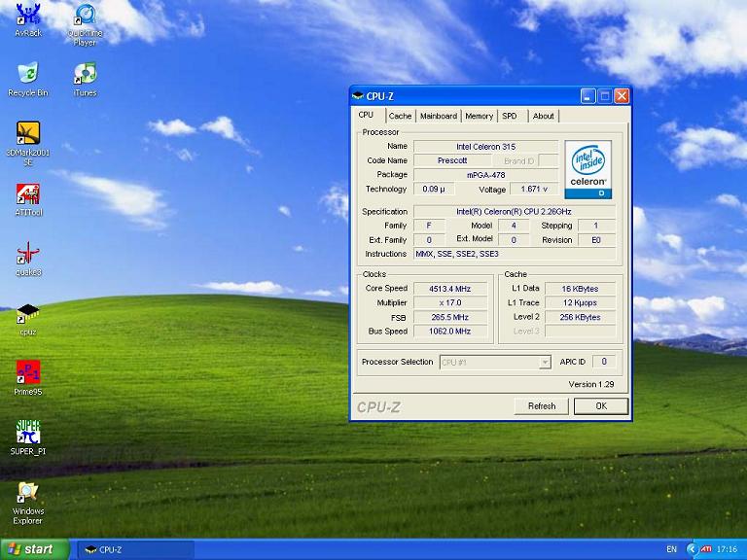
Task: Click the Name field Intel Celeron 315
Action: [486, 147]
